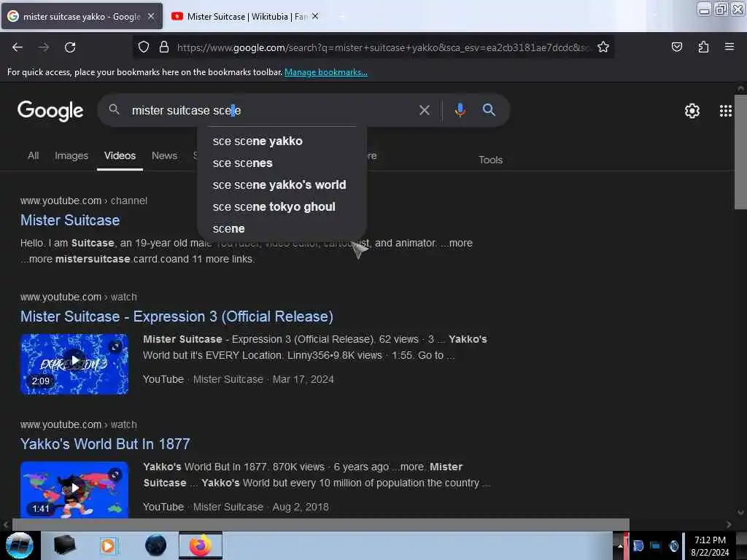Choose suggestion 'sce scene yakko'
The image size is (747, 560).
point(282,141)
